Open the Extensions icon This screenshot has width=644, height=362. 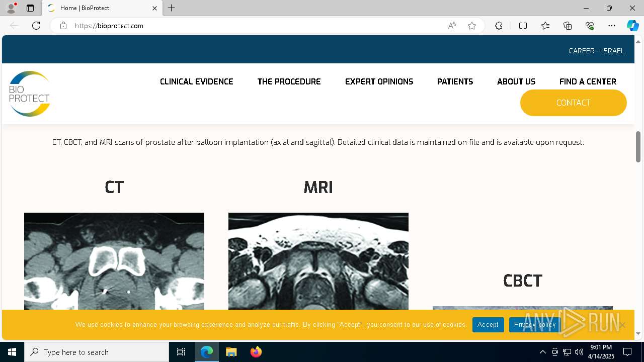tap(499, 26)
